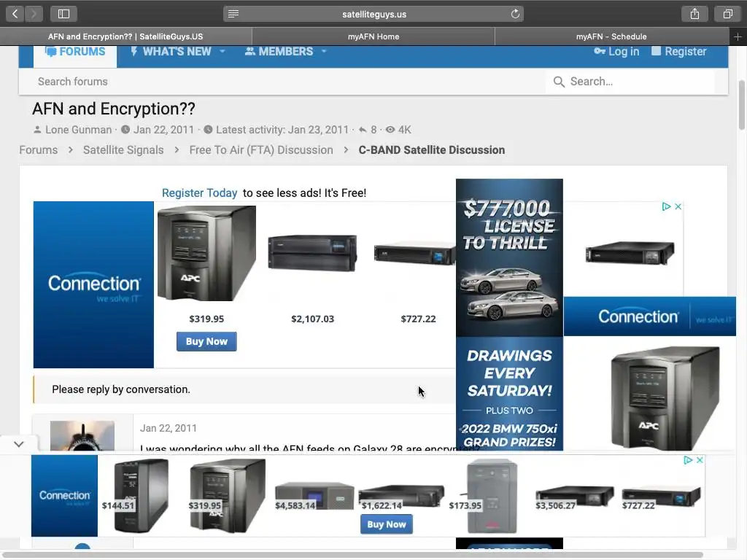This screenshot has width=747, height=560.
Task: Click the $2,107.03 rack UPS image
Action: [312, 252]
